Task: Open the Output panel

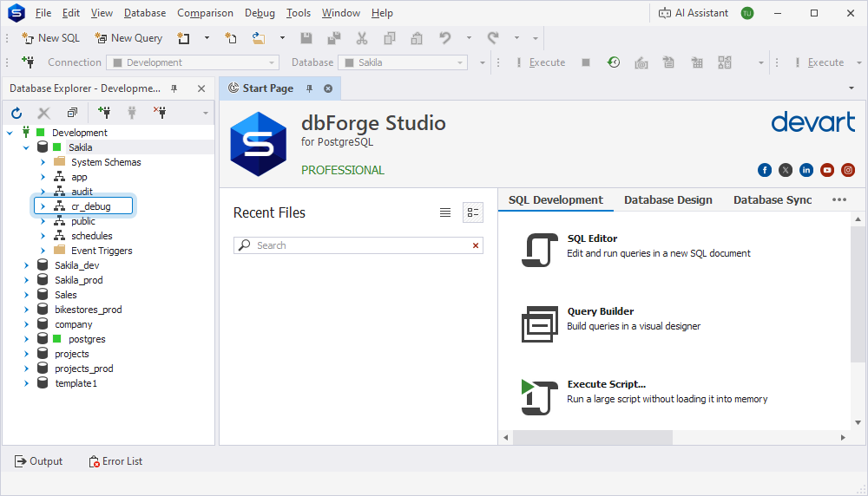Action: tap(38, 461)
